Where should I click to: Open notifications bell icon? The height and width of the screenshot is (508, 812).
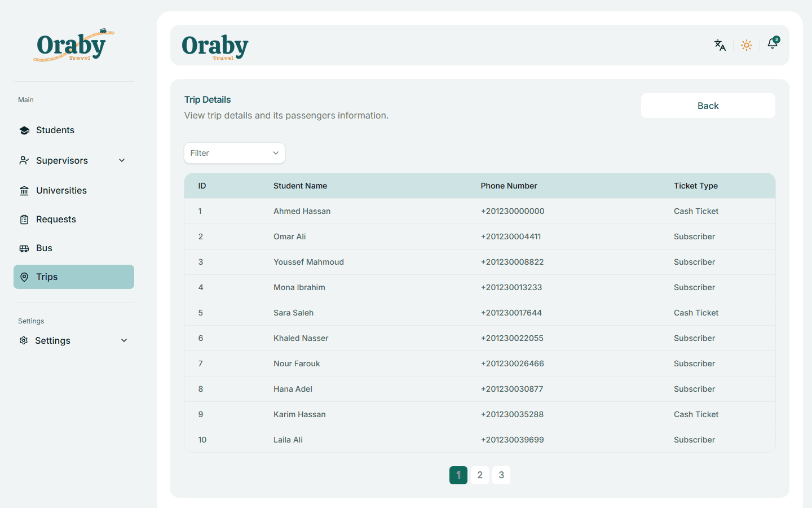tap(773, 44)
